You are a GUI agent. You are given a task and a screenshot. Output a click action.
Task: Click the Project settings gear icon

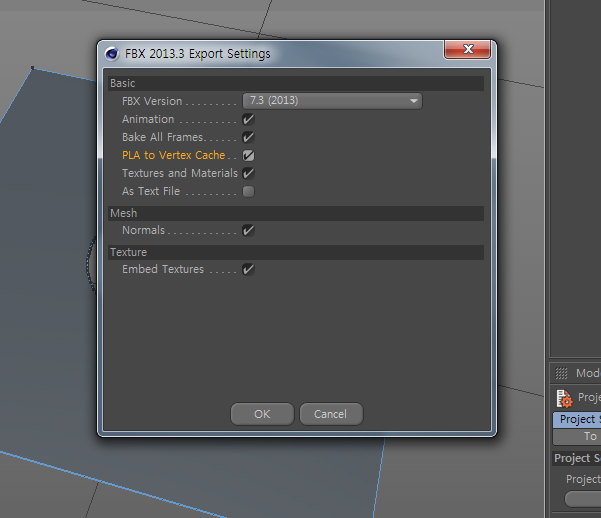click(564, 398)
